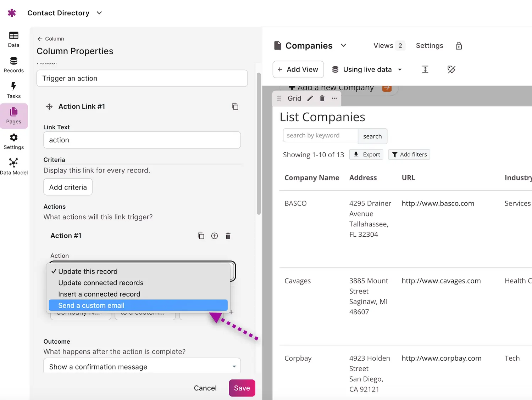Open the Data section in sidebar
This screenshot has height=400, width=532.
pyautogui.click(x=13, y=39)
